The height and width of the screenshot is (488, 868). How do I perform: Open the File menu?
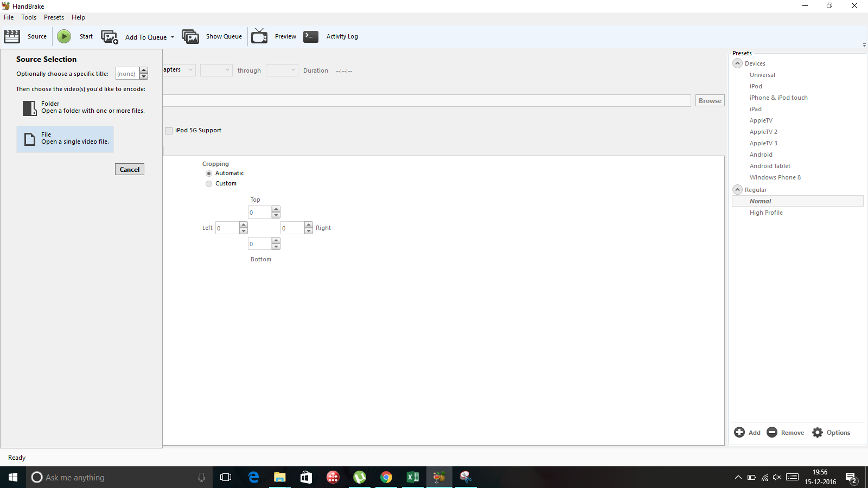pos(9,17)
